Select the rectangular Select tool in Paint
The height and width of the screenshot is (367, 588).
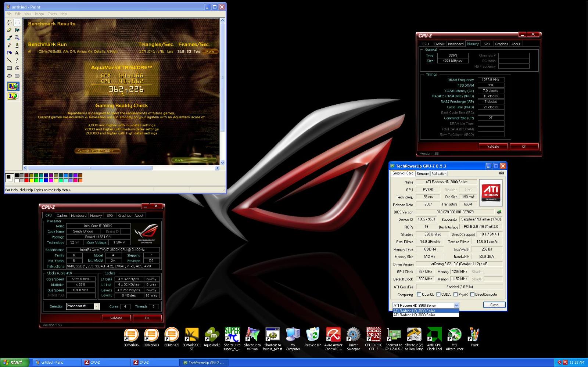[17, 22]
